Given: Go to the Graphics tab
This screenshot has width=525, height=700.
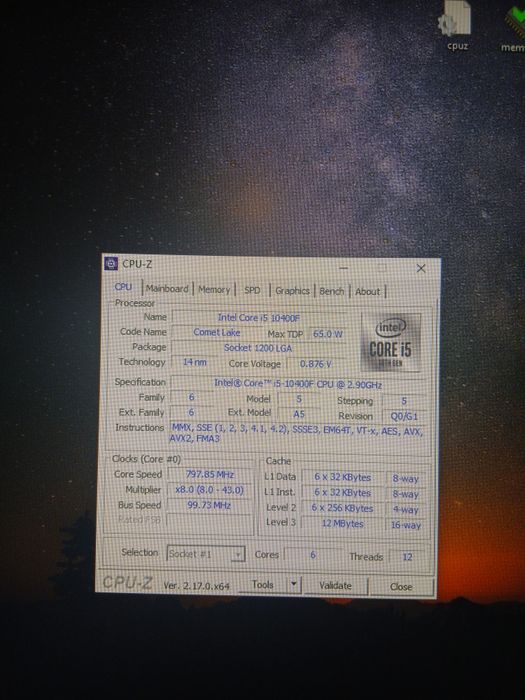Looking at the screenshot, I should pos(292,291).
